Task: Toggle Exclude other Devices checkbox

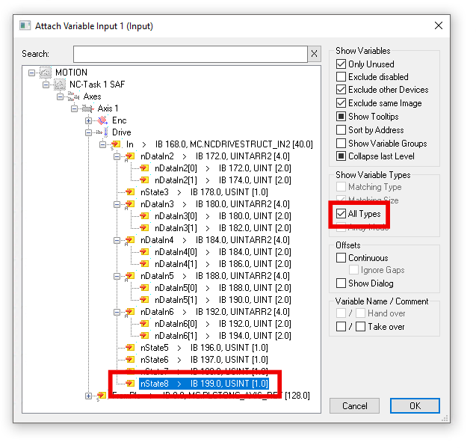Action: 341,90
